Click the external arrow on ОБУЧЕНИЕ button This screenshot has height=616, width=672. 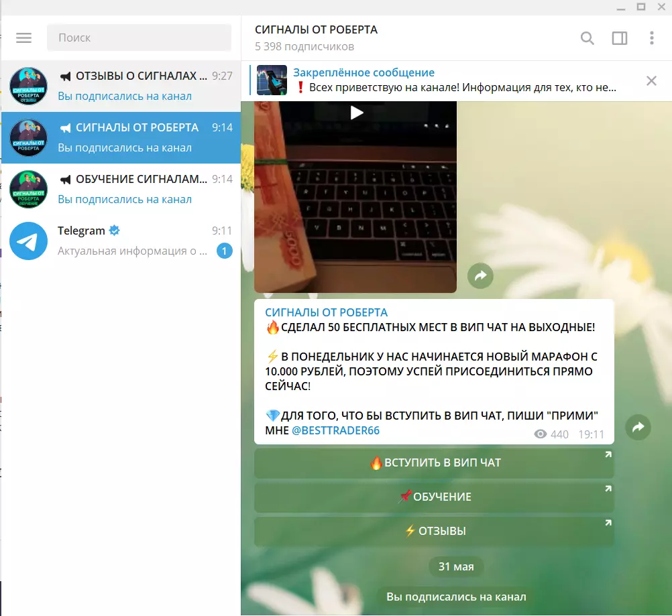(x=608, y=489)
